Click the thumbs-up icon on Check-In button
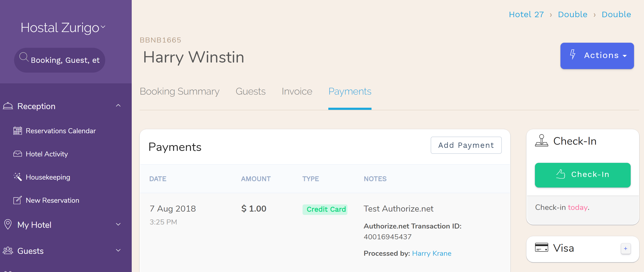The width and height of the screenshot is (644, 272). [x=560, y=174]
